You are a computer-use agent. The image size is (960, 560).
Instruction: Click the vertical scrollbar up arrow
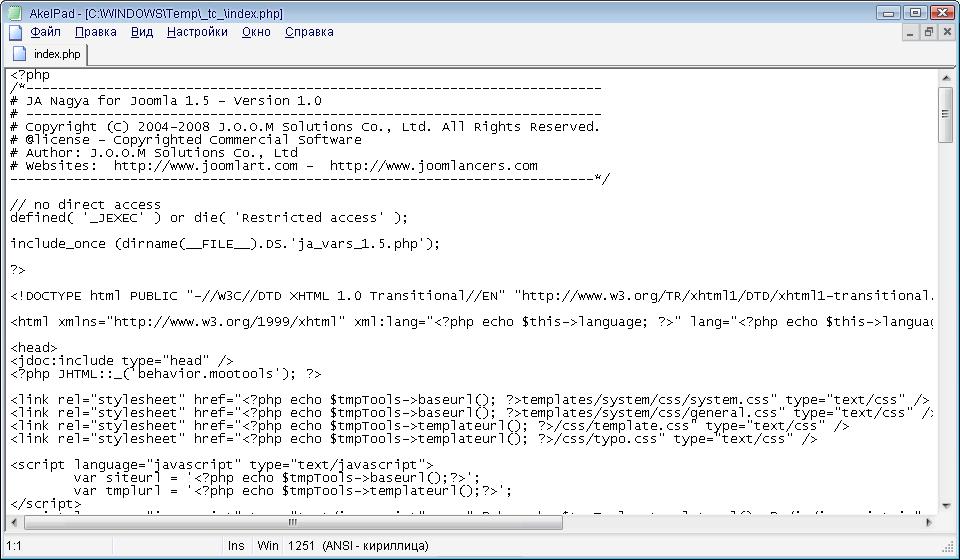(x=945, y=77)
